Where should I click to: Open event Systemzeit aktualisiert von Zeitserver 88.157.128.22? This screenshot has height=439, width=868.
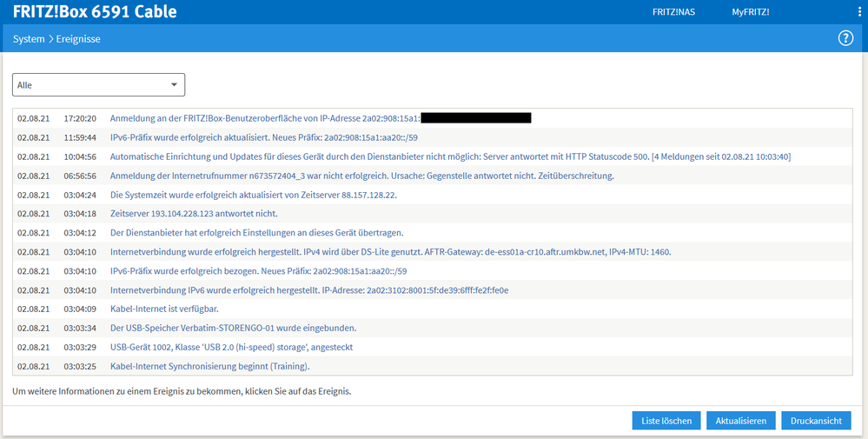click(x=254, y=195)
